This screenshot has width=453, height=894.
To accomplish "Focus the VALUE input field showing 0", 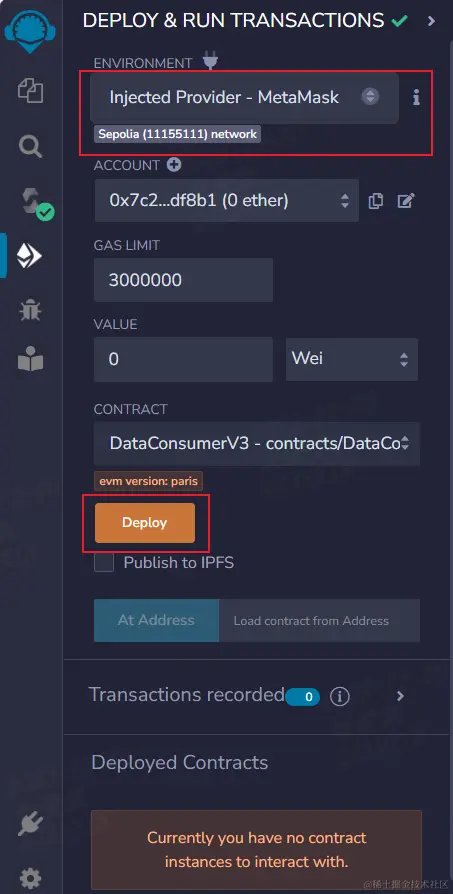I will [183, 359].
